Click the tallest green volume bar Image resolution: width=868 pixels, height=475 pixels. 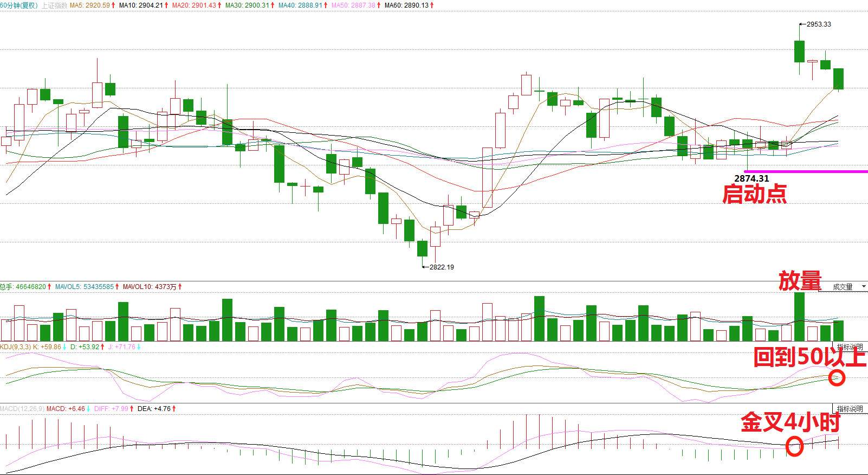(x=799, y=317)
